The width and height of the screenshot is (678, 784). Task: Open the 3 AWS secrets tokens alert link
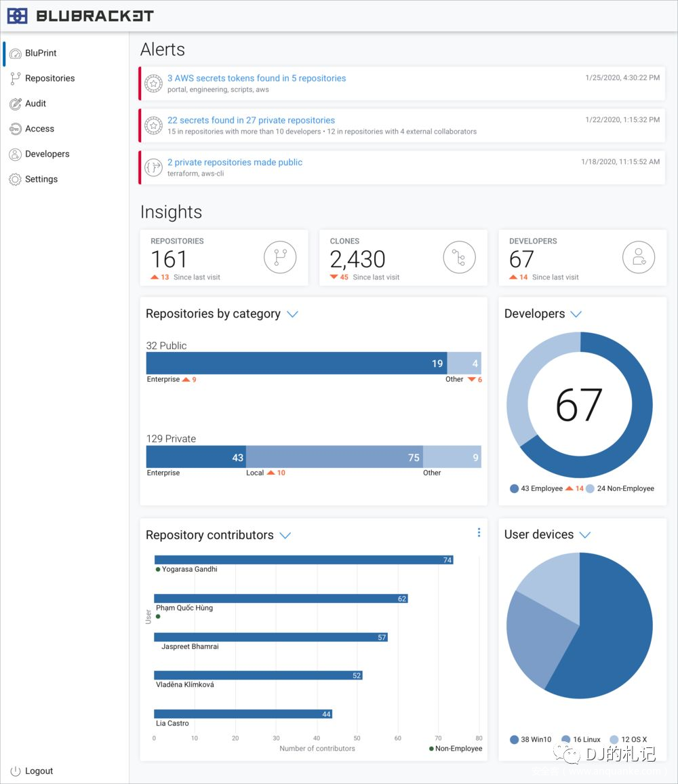pyautogui.click(x=256, y=78)
